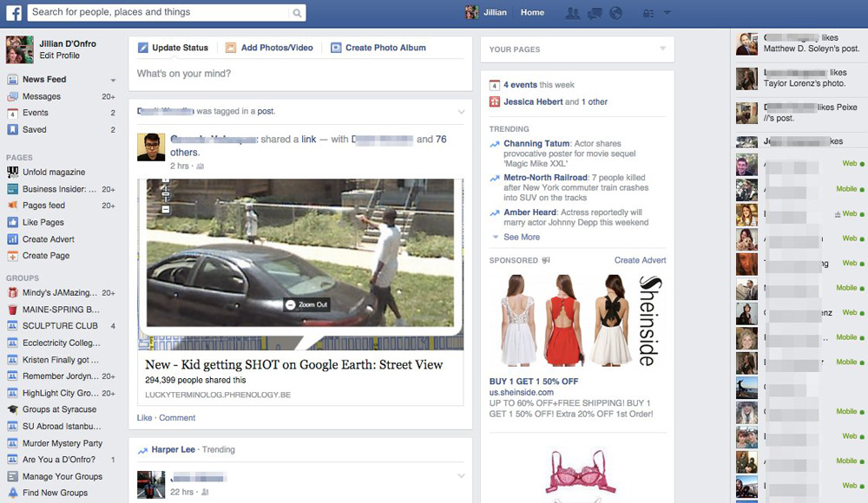Like the Street View shared post
The width and height of the screenshot is (868, 503).
(x=144, y=418)
